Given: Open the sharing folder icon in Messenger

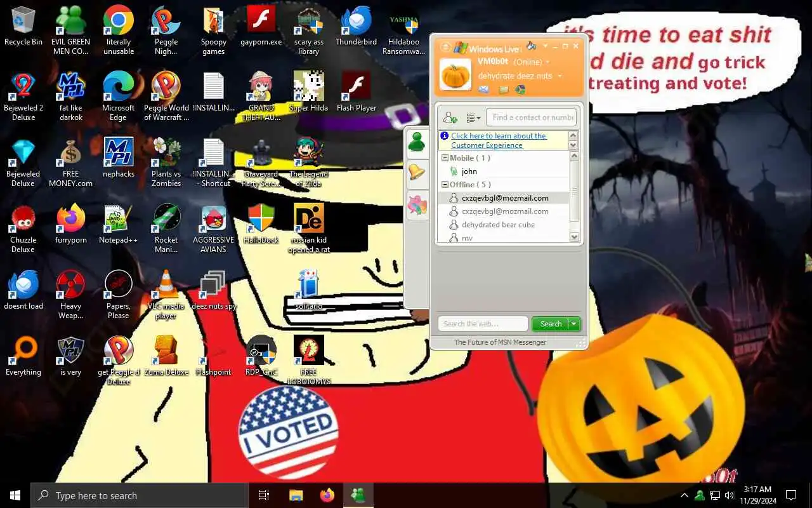Looking at the screenshot, I should (x=503, y=90).
